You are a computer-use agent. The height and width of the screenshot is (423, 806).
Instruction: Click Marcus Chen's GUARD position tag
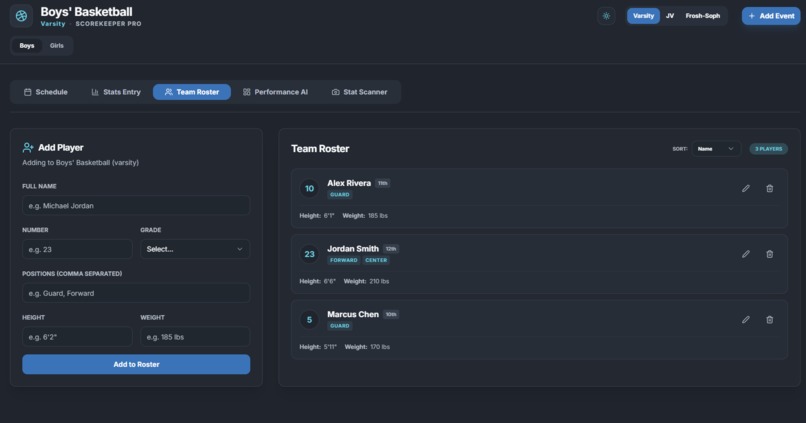coord(340,326)
